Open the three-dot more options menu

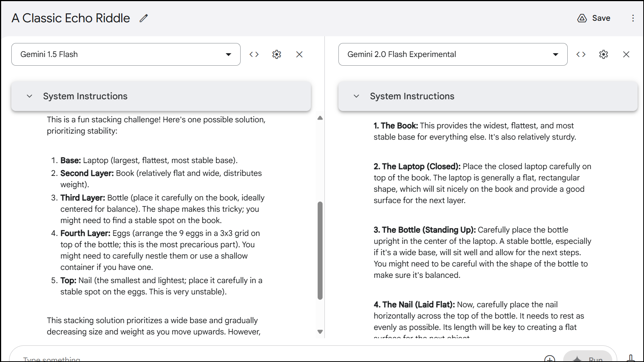click(x=633, y=18)
